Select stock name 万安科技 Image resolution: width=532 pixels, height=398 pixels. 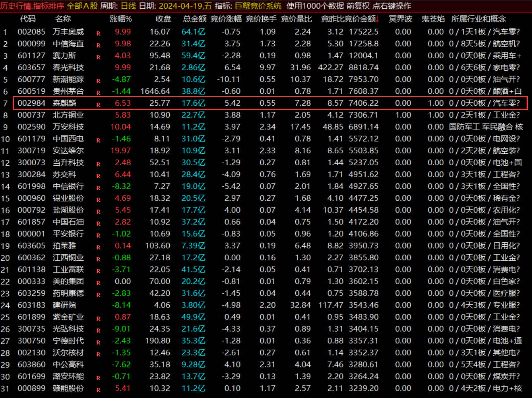click(x=68, y=127)
